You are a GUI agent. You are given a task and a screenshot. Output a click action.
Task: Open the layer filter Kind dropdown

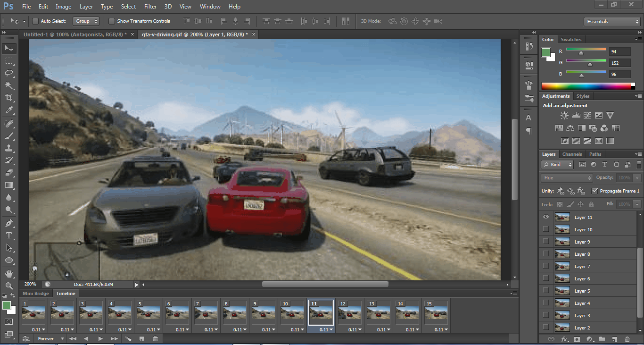[557, 165]
